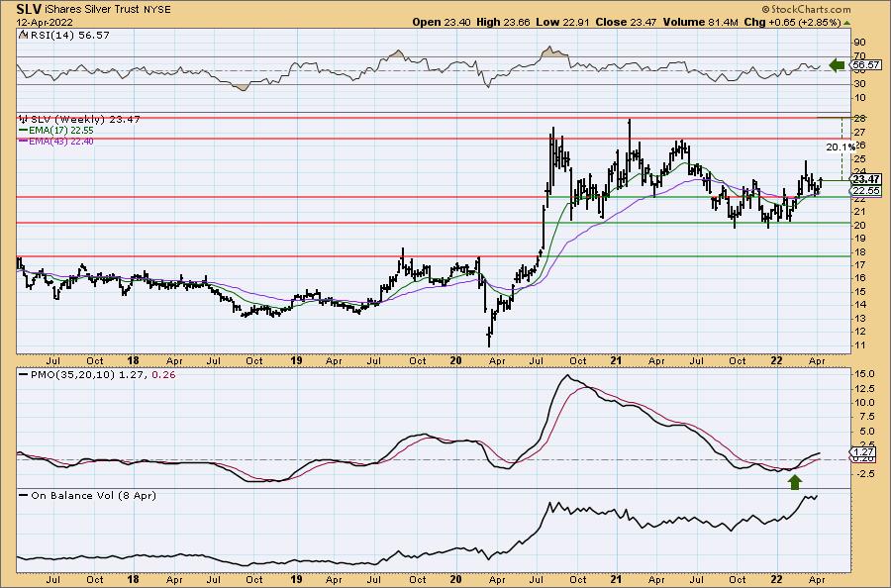Screen dimensions: 891x588
Task: Click the 'On Balance Vol (8 Apr)' panel label
Action: 88,495
